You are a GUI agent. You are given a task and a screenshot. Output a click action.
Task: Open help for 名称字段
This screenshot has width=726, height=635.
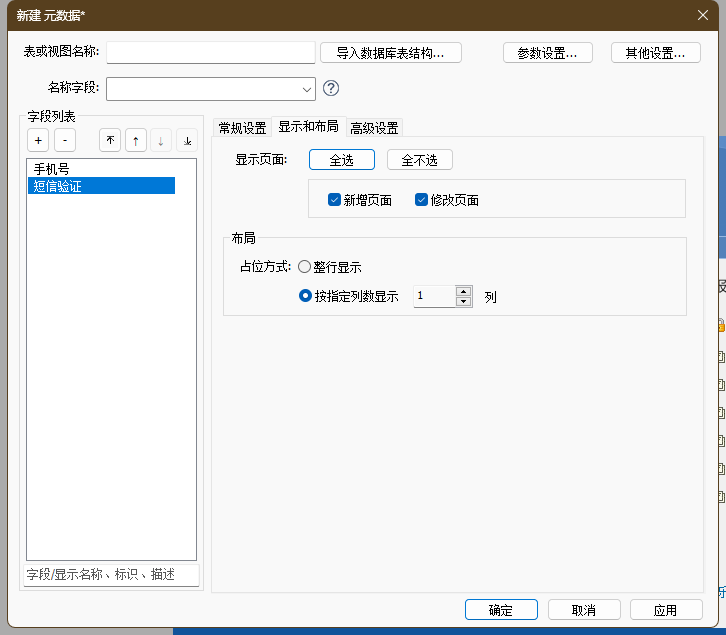331,88
